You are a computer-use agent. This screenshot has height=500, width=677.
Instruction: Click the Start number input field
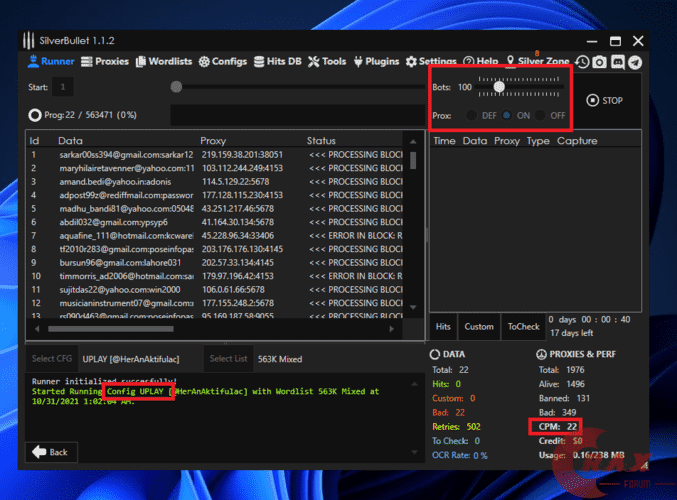coord(63,87)
